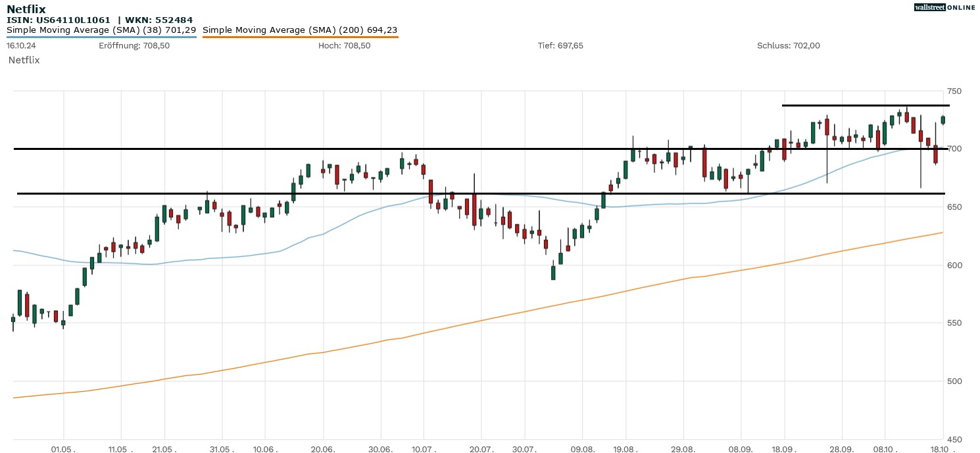Viewport: 980px width, 453px height.
Task: Click the Schluss 702,00 value
Action: coord(788,46)
